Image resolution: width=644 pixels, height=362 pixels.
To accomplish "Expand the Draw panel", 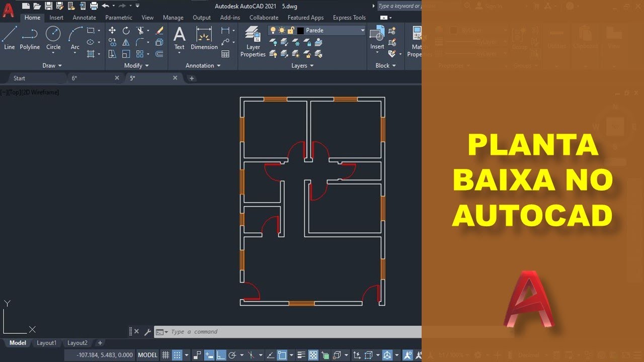I will click(52, 65).
